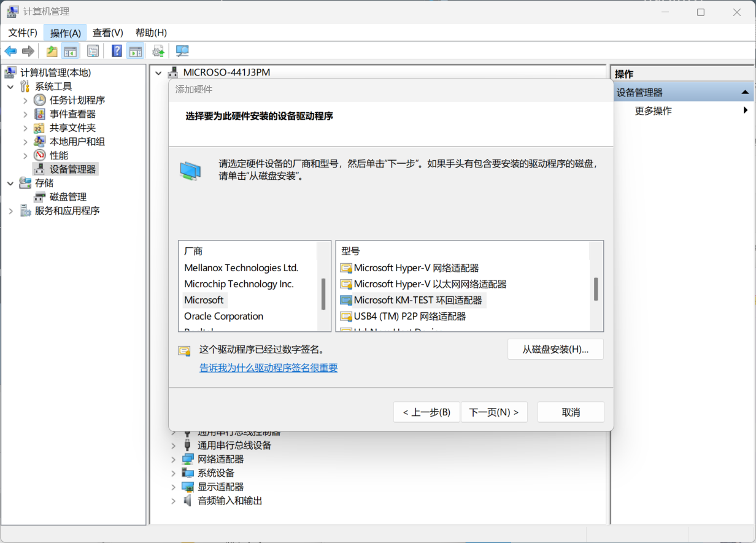Toggle the show/hide action pane icon
Viewport: 756px width, 543px height.
[x=135, y=51]
